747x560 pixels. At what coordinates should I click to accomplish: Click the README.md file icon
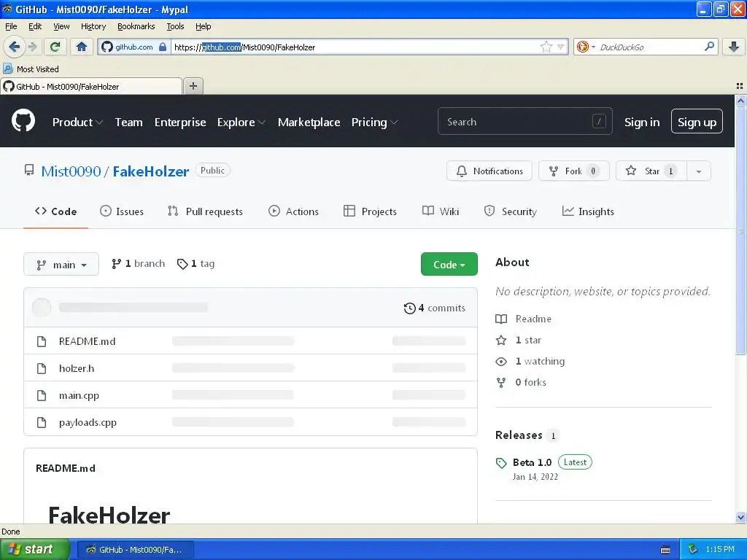pos(42,341)
